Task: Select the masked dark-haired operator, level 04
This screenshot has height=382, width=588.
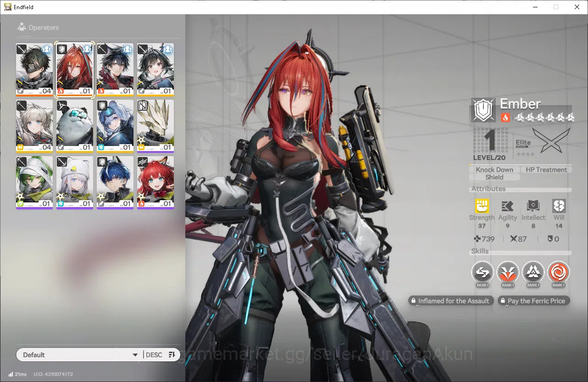Action: coord(34,70)
